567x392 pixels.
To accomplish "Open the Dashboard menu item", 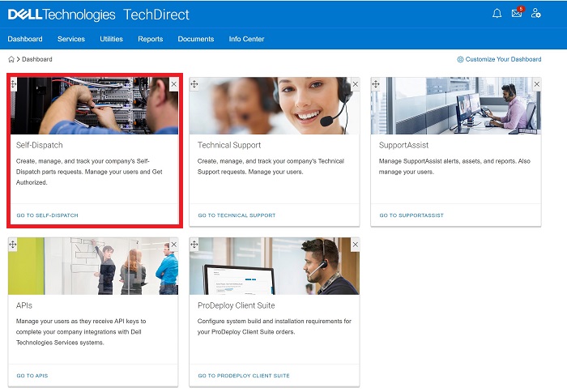I will click(x=25, y=39).
